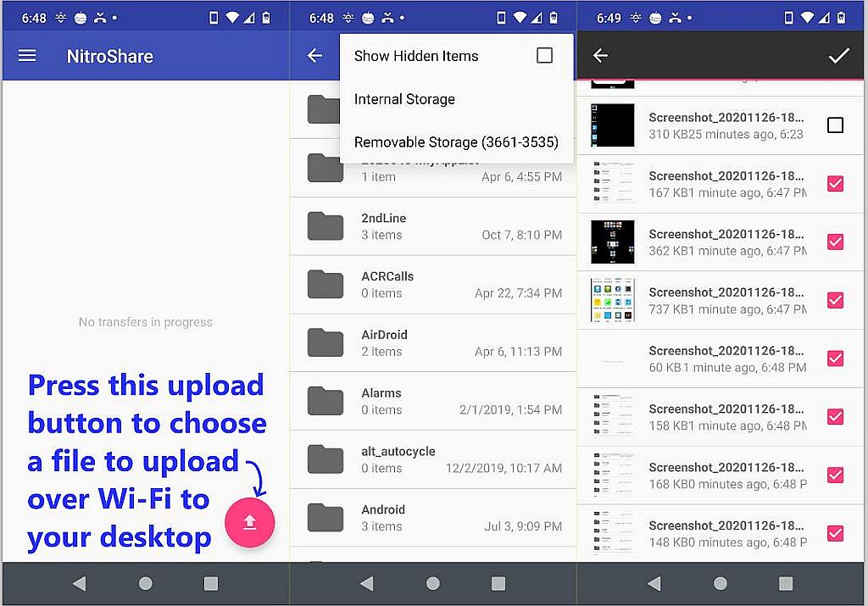Open the 158 KB screenshot thumbnail
This screenshot has height=606, width=868.
[x=612, y=416]
